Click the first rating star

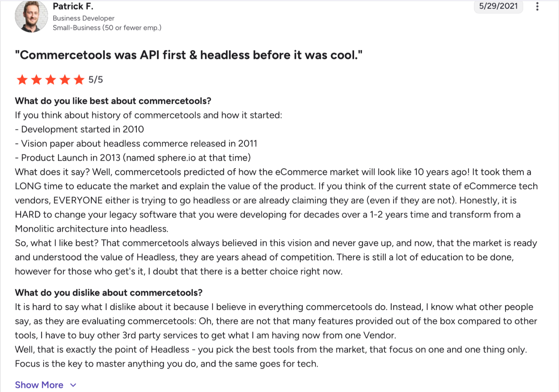[x=22, y=80]
